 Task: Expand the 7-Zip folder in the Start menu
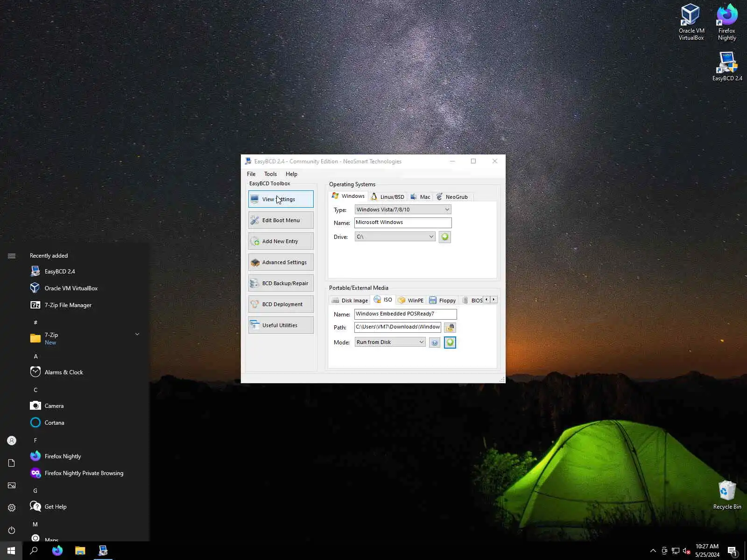tap(85, 338)
